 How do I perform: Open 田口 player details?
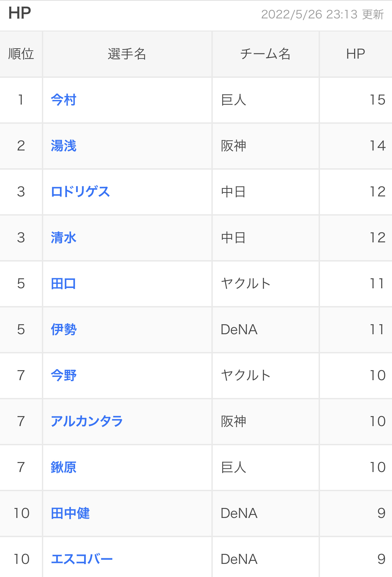[x=64, y=284]
